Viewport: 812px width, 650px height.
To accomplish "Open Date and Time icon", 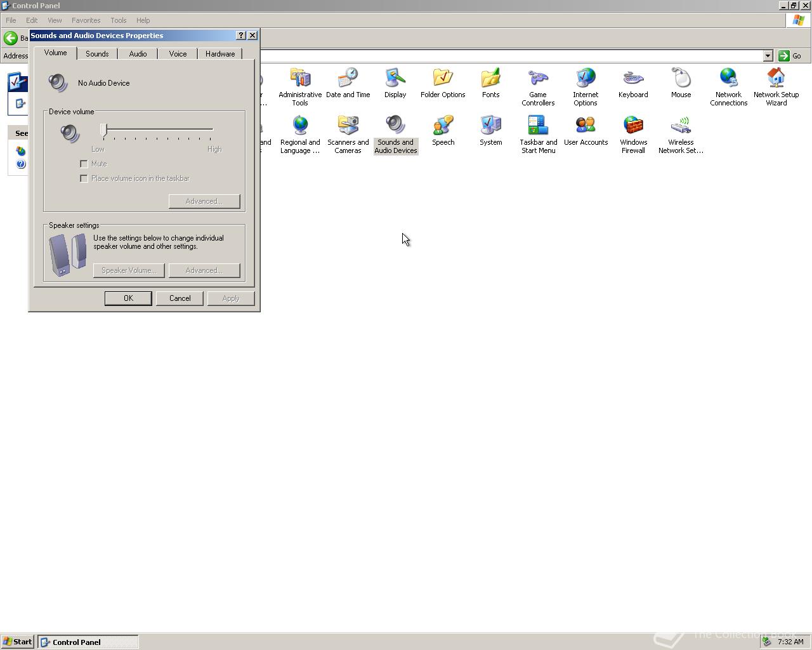I will (348, 83).
